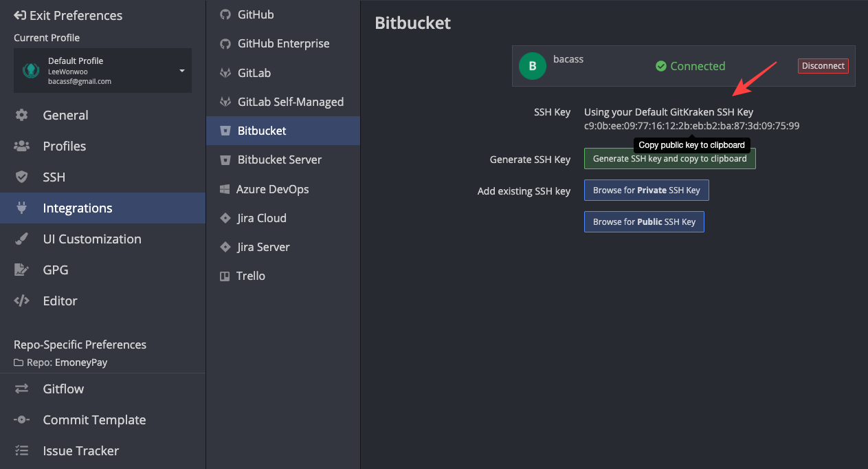Viewport: 868px width, 469px height.
Task: Select Azure DevOps integration
Action: pos(283,188)
